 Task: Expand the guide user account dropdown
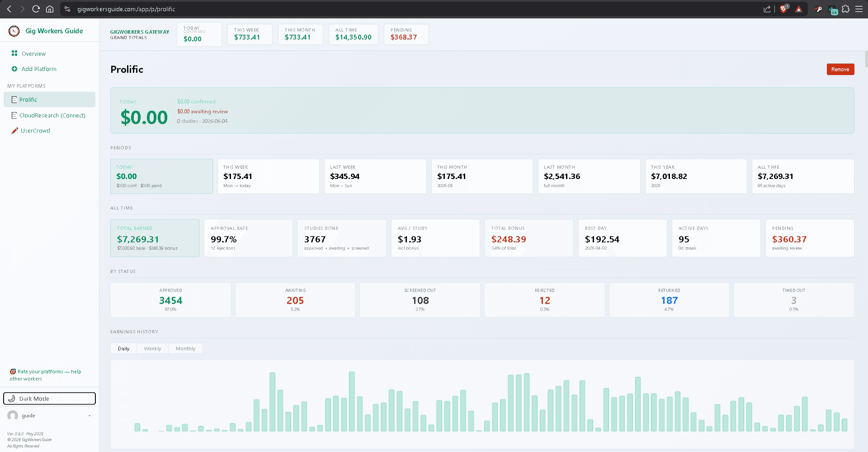tap(90, 415)
